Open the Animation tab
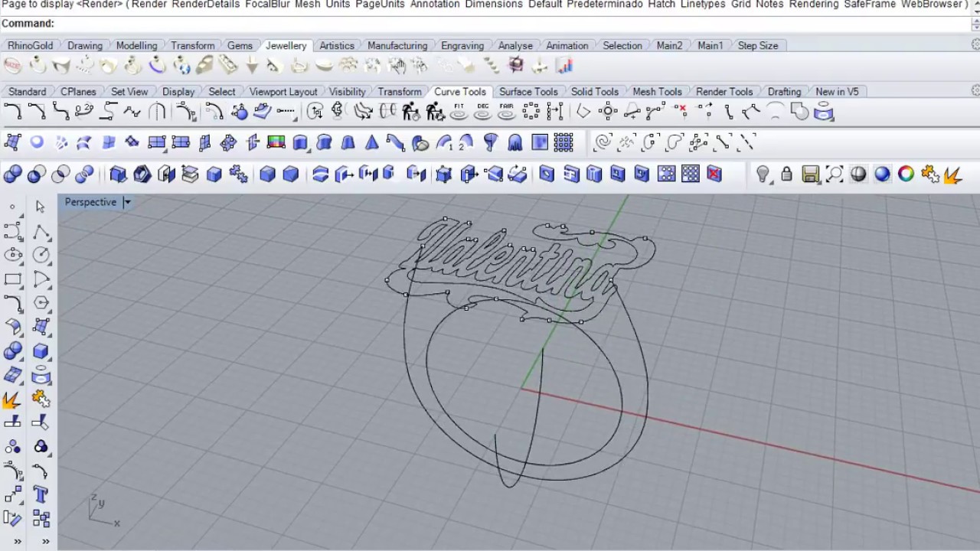The width and height of the screenshot is (980, 551). pos(567,45)
